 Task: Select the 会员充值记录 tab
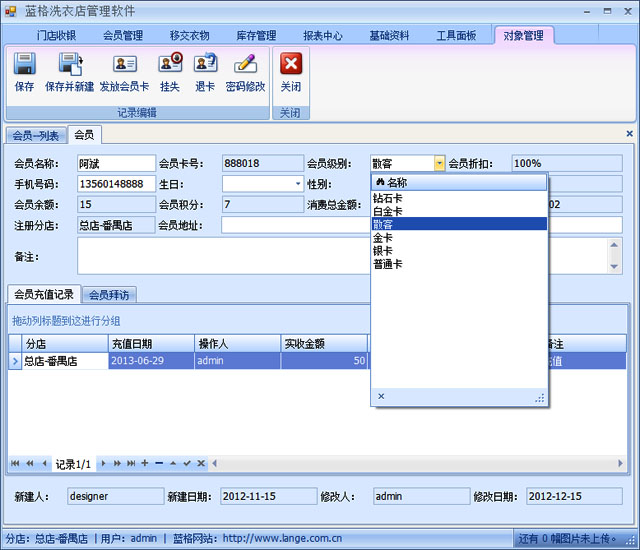pos(44,294)
